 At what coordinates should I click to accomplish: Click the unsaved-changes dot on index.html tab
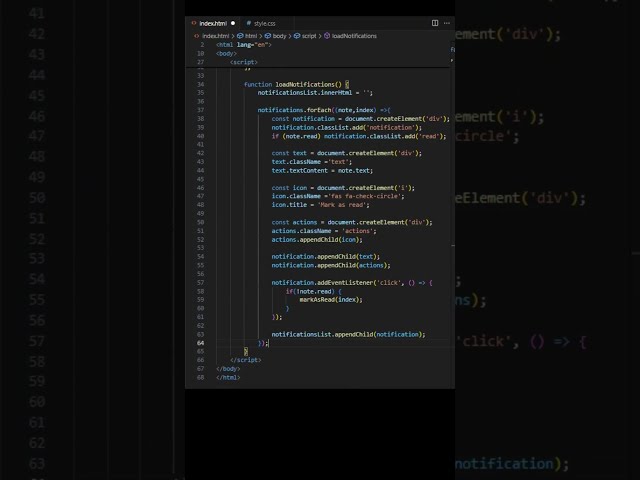click(233, 23)
